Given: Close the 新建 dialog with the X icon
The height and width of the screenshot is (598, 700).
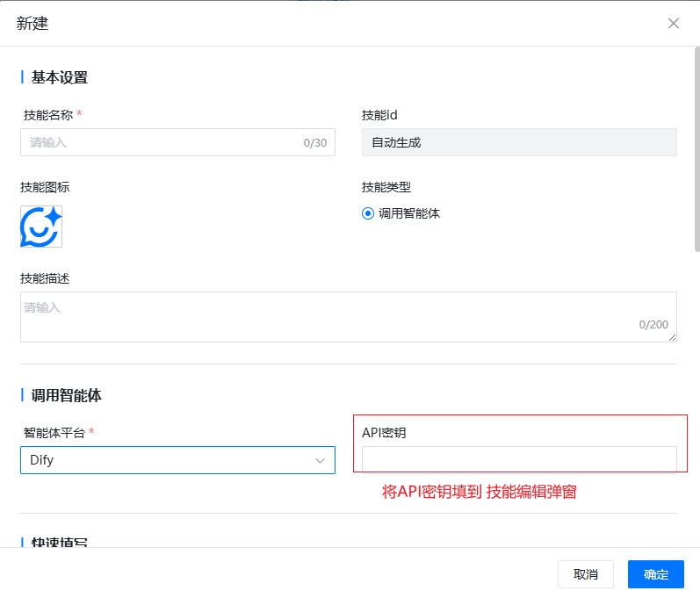Looking at the screenshot, I should [x=674, y=24].
